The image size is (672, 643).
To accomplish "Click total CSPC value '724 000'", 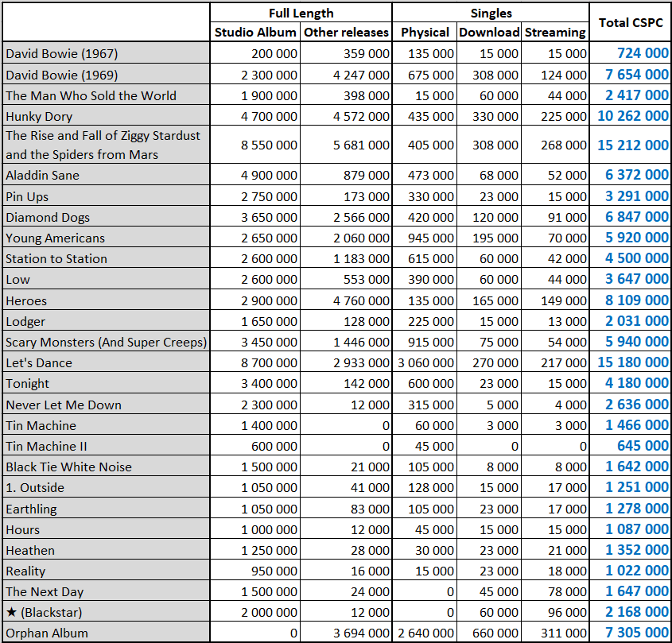I will pyautogui.click(x=643, y=53).
